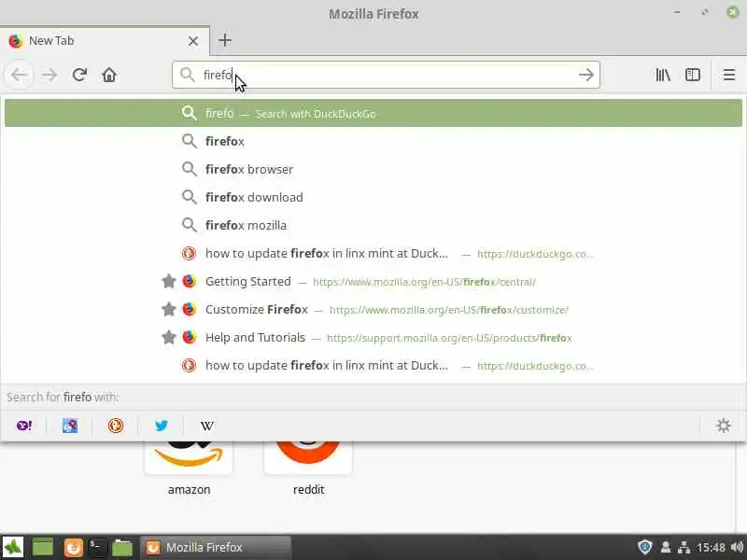Viewport: 747px width, 560px height.
Task: Open Files manager from taskbar
Action: pyautogui.click(x=122, y=547)
